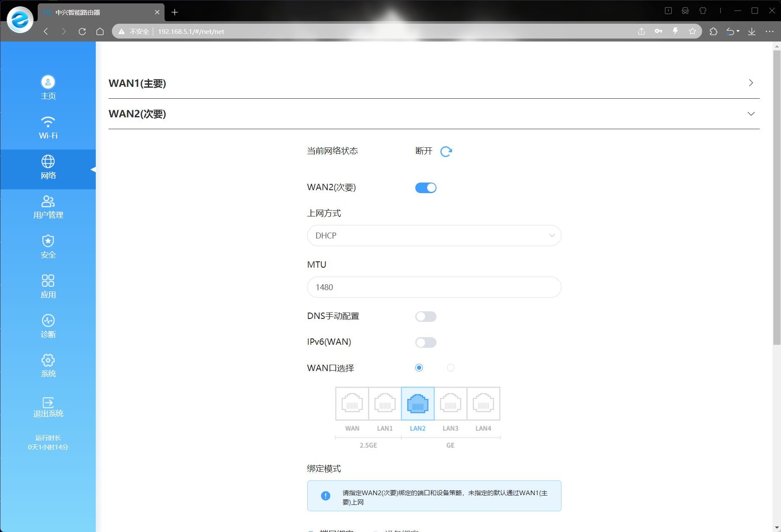Screen dimensions: 781x532
Task: Open browser extensions puzzle icon
Action: coord(713,31)
